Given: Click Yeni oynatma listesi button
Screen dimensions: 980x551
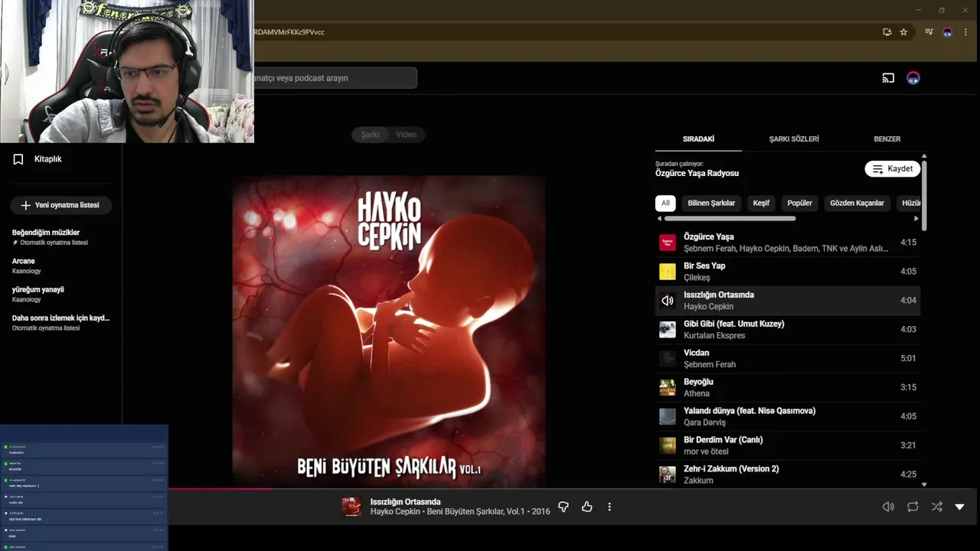Looking at the screenshot, I should 60,205.
